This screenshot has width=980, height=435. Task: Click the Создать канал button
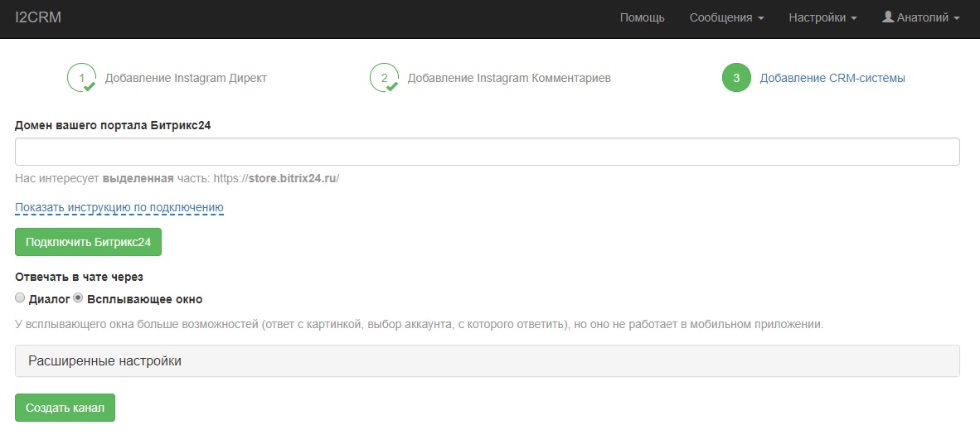click(x=65, y=408)
